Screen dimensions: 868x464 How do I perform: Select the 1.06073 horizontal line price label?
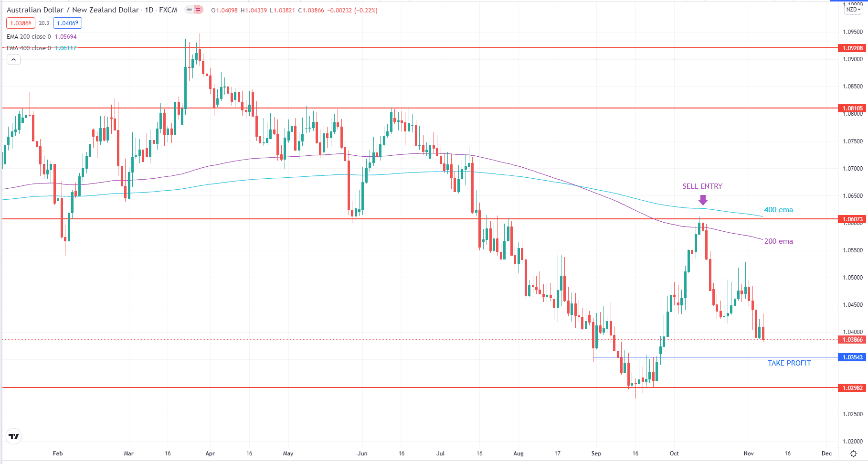[x=852, y=219]
